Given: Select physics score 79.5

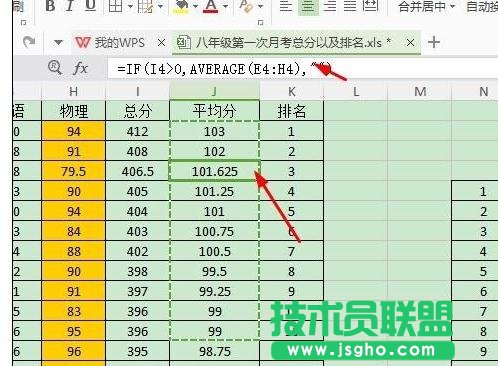Looking at the screenshot, I should pos(73,171).
